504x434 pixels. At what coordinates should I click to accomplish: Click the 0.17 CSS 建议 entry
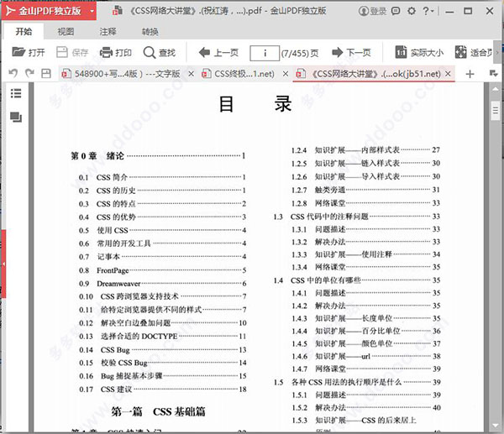(163, 390)
